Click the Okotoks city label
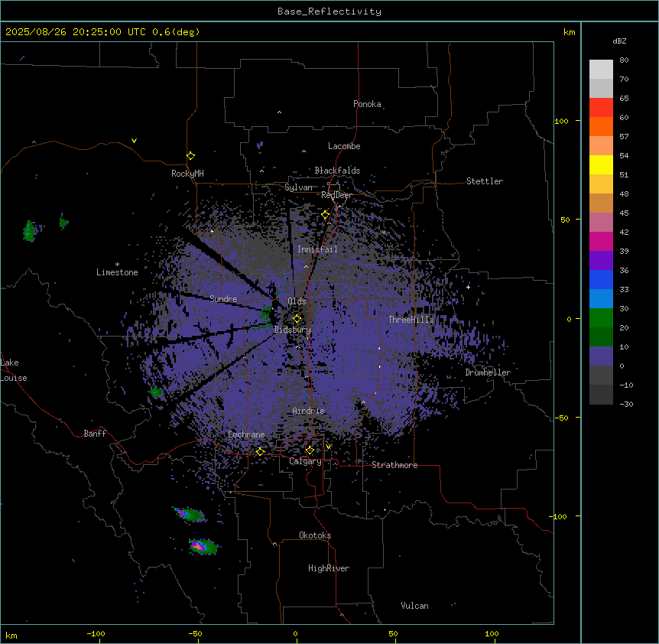This screenshot has width=659, height=644. coord(315,535)
